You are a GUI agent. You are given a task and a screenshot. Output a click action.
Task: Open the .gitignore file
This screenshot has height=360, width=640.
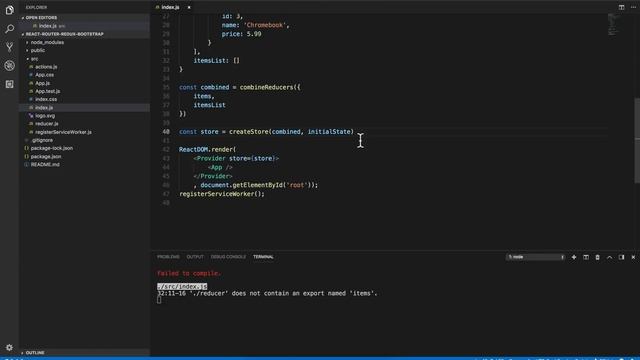point(42,140)
